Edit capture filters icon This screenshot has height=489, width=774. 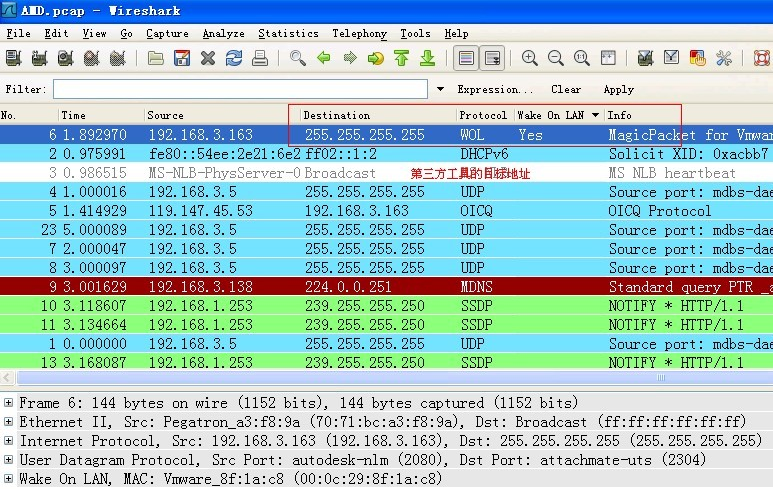coord(645,58)
